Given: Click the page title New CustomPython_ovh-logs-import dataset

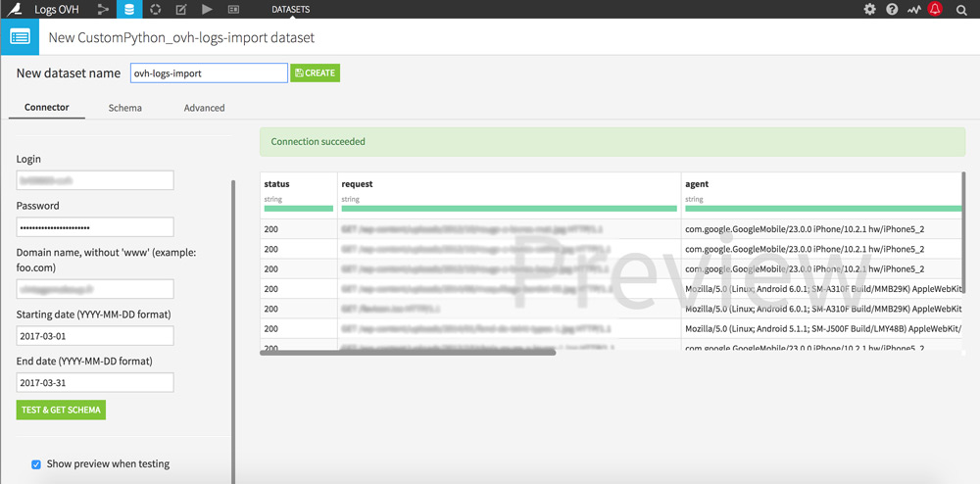Looking at the screenshot, I should click(181, 37).
